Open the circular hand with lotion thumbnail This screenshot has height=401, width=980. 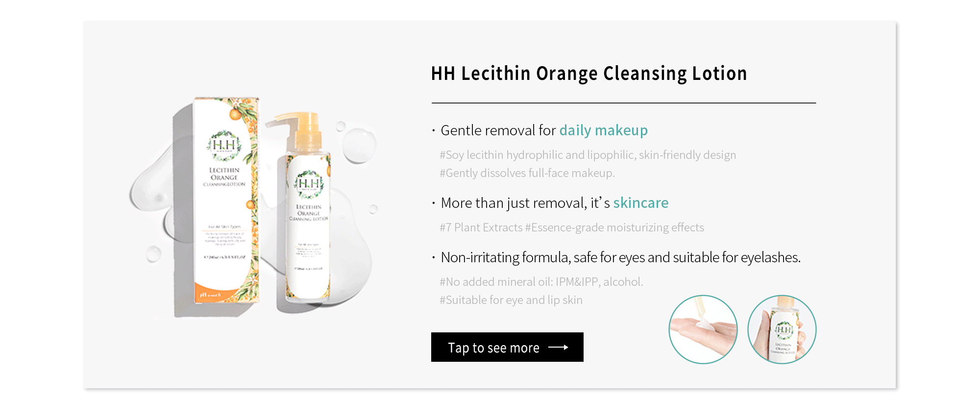(x=703, y=329)
